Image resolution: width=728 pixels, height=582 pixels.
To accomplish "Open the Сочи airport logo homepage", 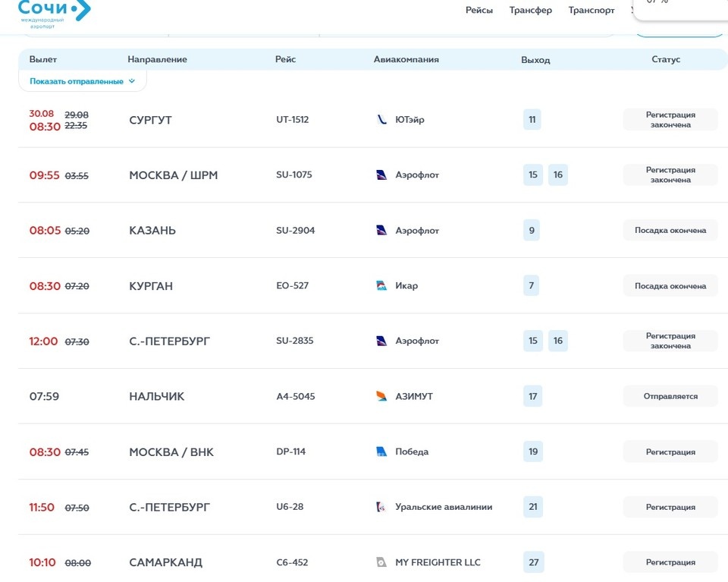I will point(54,14).
